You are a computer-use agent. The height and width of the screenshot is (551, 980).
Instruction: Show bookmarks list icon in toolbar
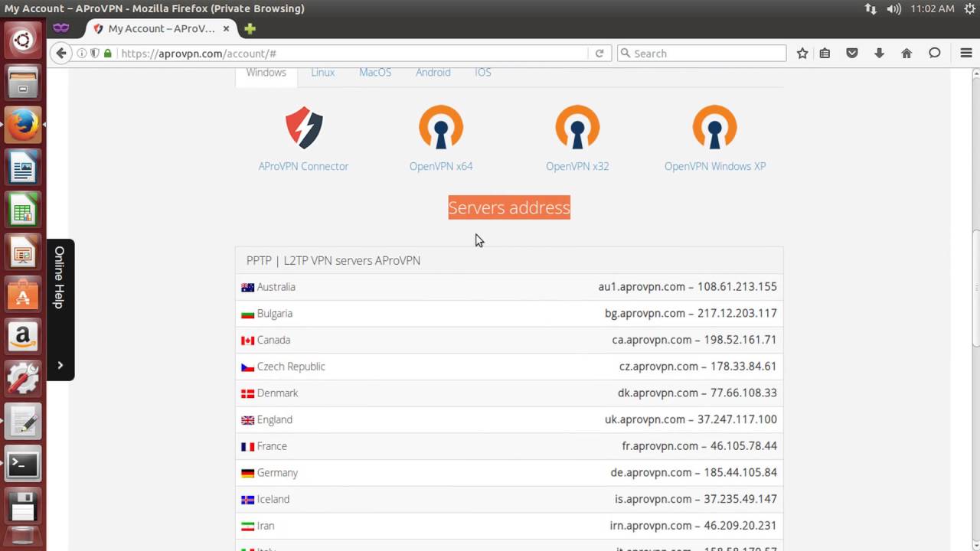[825, 54]
